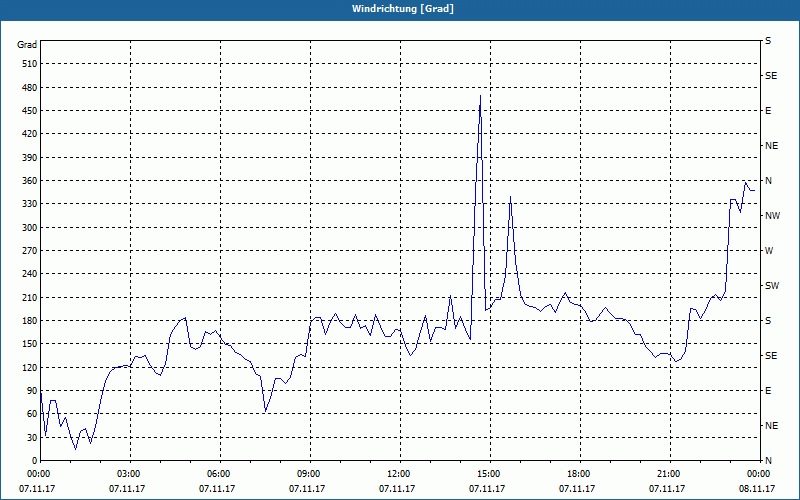Image resolution: width=800 pixels, height=500 pixels.
Task: Select the 240 y-axis tick label
Action: pyautogui.click(x=31, y=274)
